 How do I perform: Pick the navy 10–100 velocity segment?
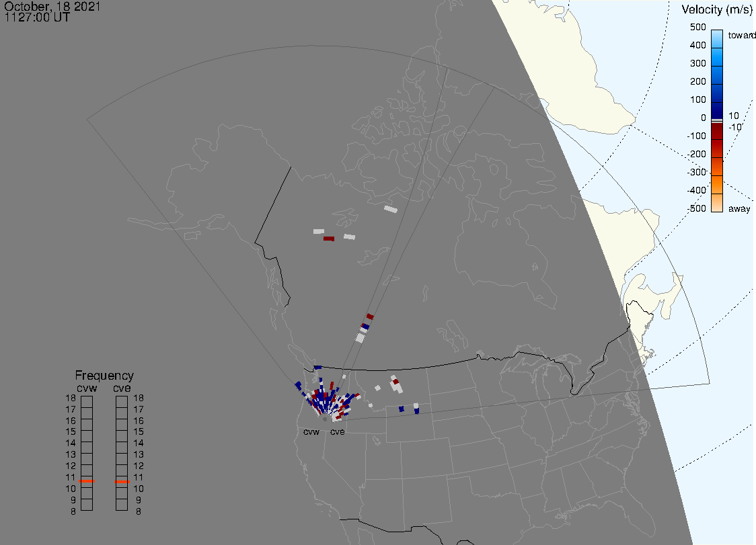[x=717, y=110]
